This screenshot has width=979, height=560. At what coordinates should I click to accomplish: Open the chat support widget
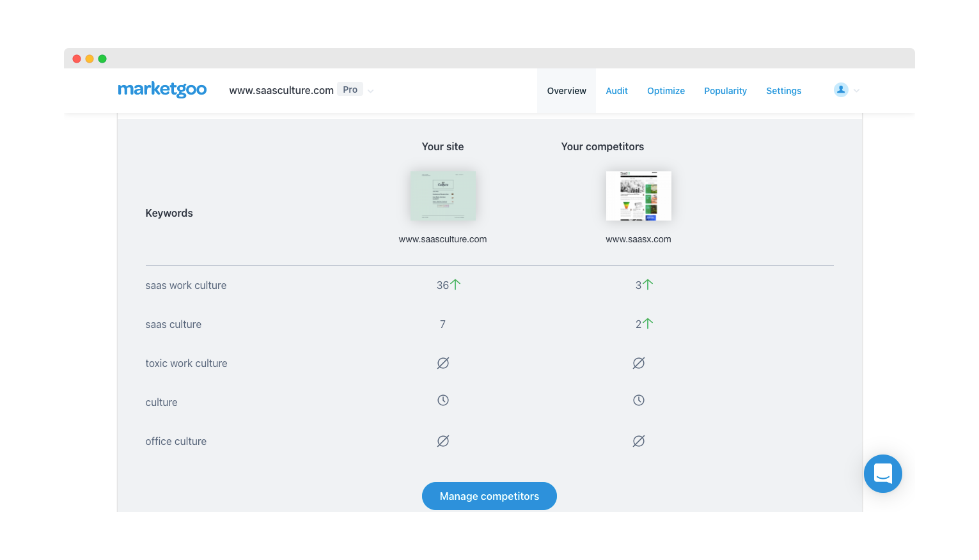[882, 474]
